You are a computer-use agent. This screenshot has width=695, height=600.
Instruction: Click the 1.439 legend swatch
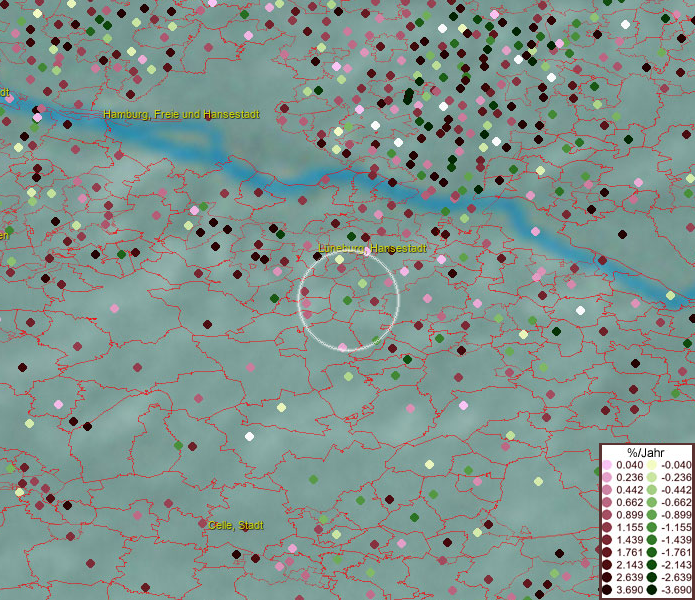(x=607, y=540)
